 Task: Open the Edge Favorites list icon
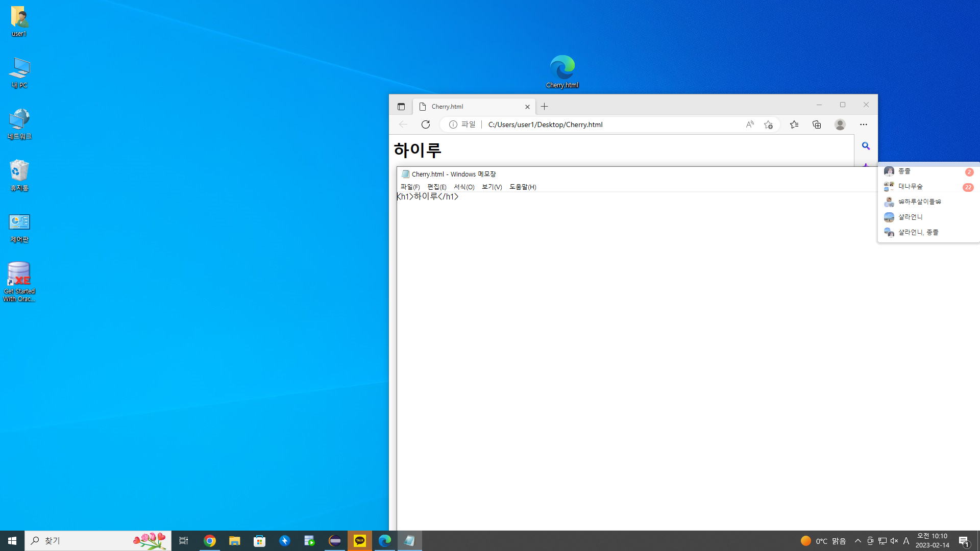click(x=794, y=124)
